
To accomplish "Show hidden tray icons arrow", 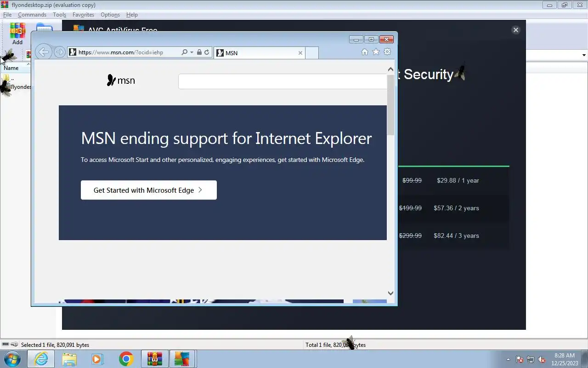I will (x=508, y=360).
